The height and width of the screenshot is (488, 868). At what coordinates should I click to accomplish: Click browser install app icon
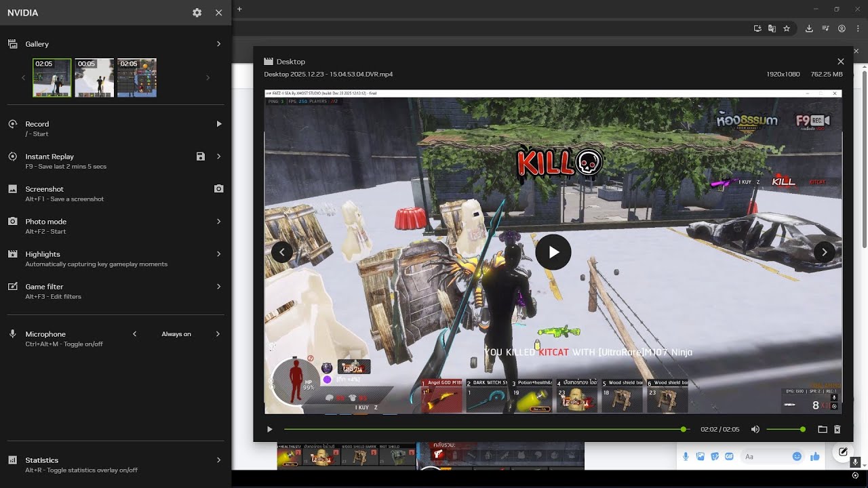click(x=757, y=28)
